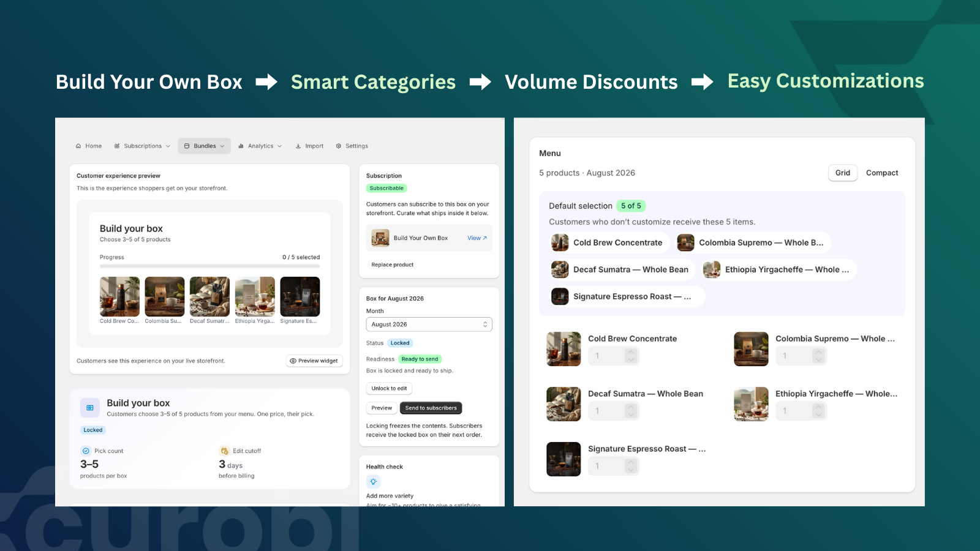Select Decaf Sumatr... thumbnail in box widget

click(209, 297)
